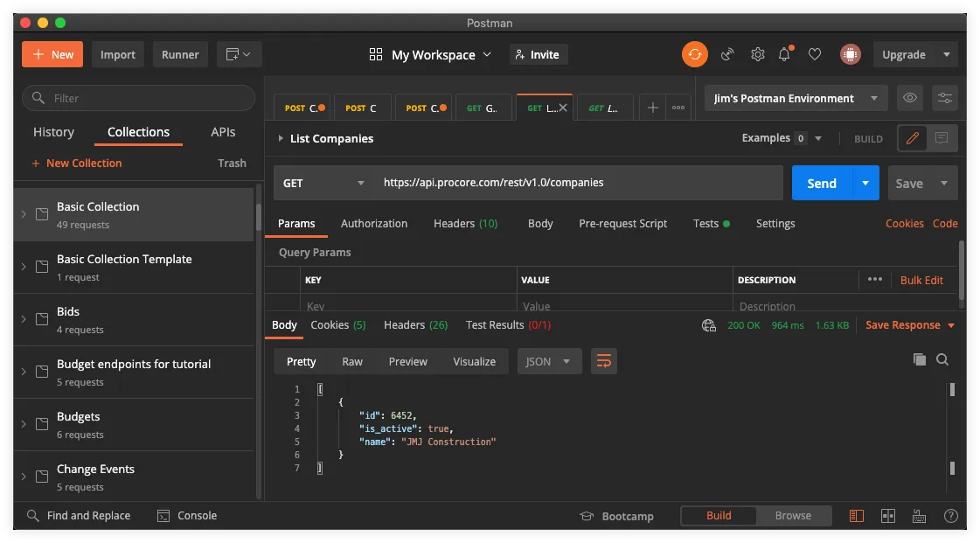Open Jim's Postman Environment dropdown
This screenshot has height=543, width=980.
click(x=796, y=98)
